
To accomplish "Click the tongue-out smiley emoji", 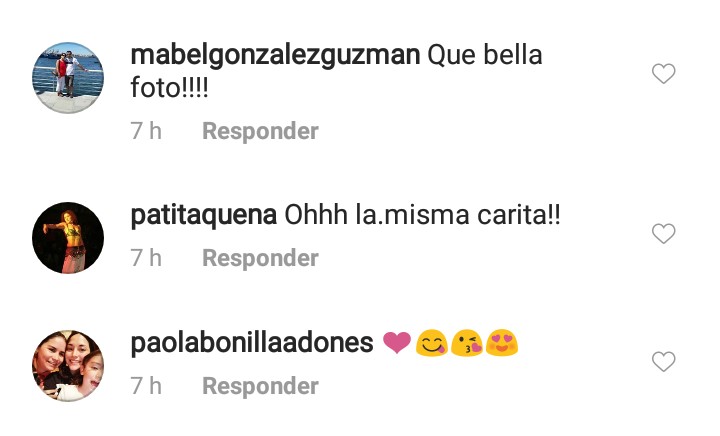I will [432, 343].
